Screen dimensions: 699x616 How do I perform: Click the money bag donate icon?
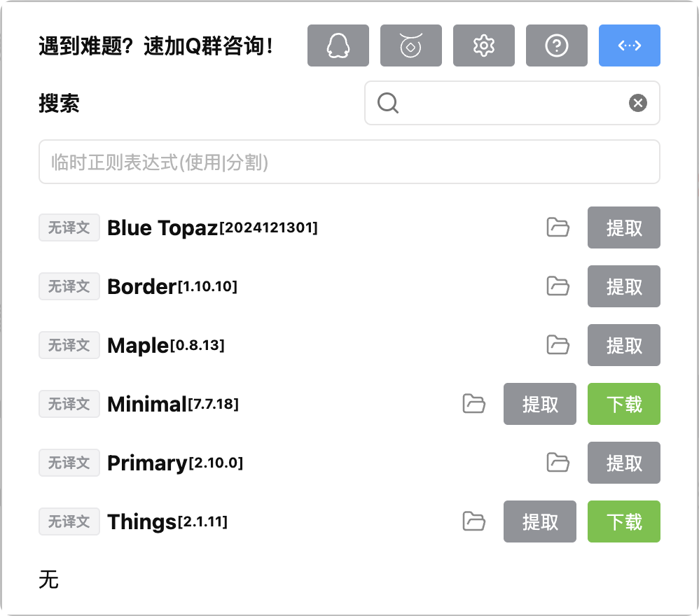pyautogui.click(x=410, y=45)
